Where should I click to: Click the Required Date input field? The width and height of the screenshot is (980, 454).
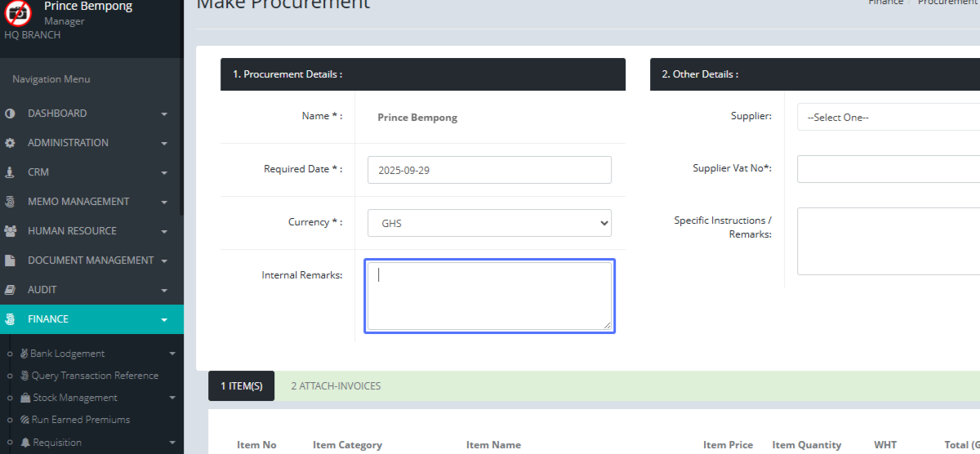point(489,170)
